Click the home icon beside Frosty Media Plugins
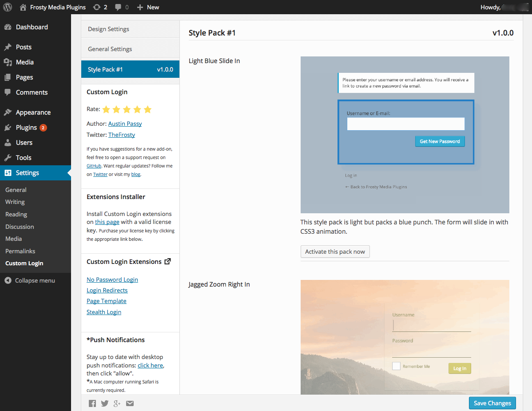This screenshot has width=532, height=411. click(x=23, y=7)
